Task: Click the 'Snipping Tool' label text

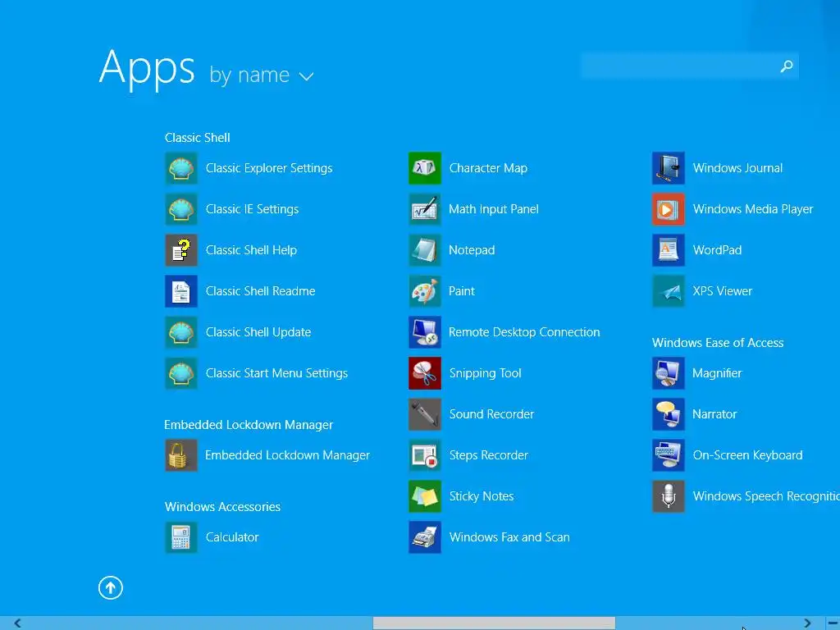Action: point(486,373)
